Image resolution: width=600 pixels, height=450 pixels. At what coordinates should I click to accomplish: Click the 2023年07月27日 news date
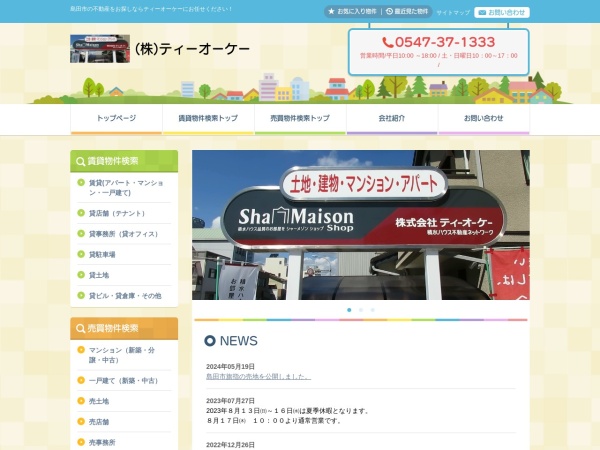click(230, 401)
